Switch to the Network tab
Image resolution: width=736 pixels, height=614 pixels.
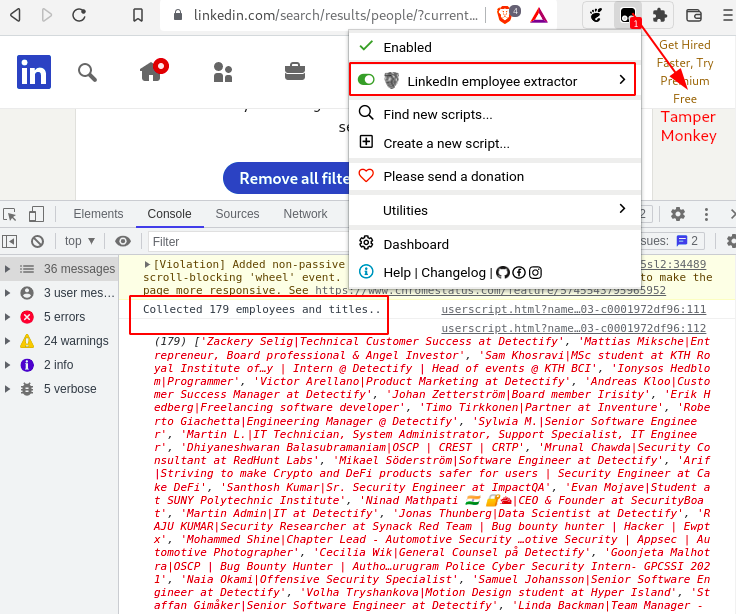[305, 214]
